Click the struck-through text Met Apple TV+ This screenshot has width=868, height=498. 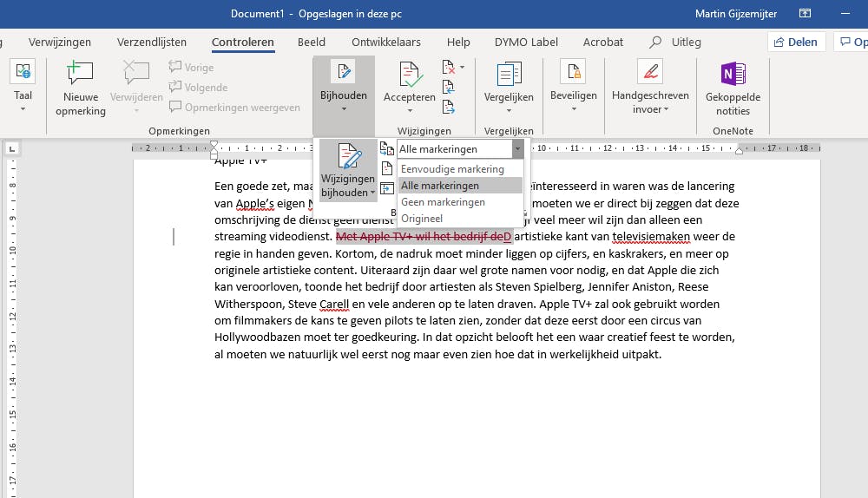point(373,236)
